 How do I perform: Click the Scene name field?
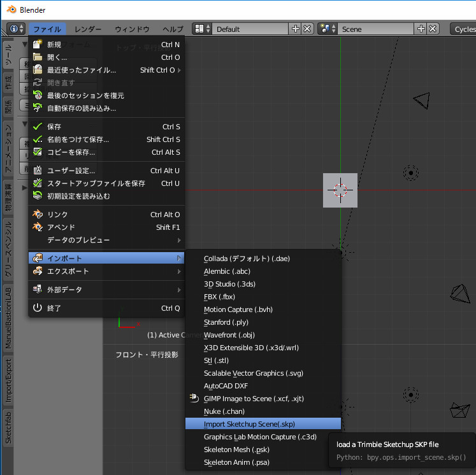point(376,29)
